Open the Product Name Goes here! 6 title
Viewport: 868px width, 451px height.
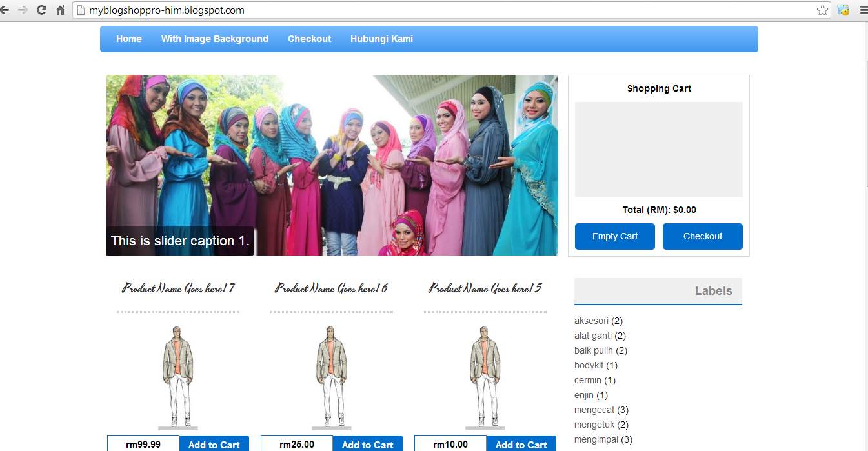(x=332, y=288)
